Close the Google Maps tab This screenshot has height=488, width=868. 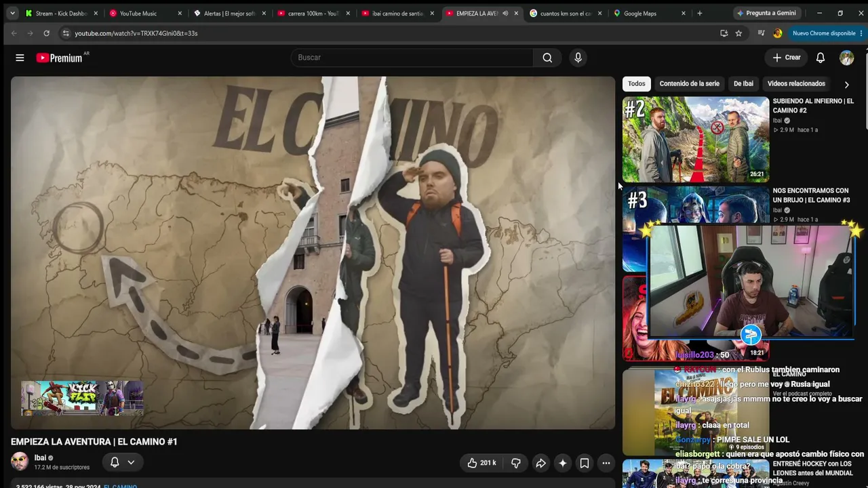point(684,13)
